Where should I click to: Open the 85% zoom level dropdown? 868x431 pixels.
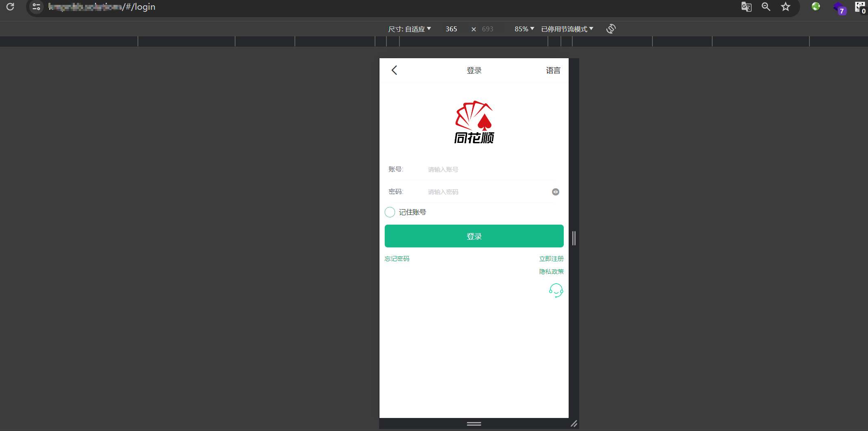click(x=524, y=29)
